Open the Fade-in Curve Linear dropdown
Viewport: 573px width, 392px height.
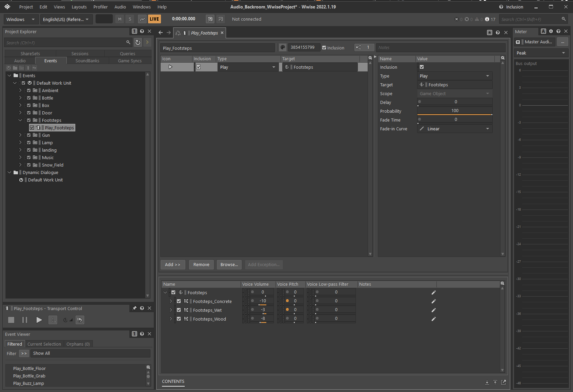pos(454,129)
